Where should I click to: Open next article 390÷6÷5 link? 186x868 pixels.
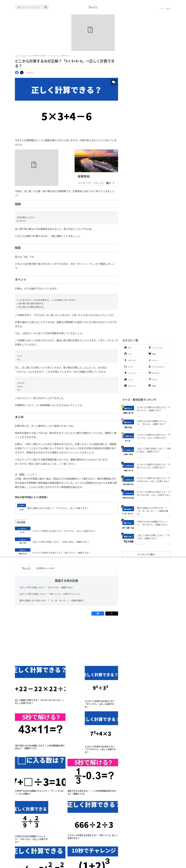pyautogui.click(x=61, y=553)
